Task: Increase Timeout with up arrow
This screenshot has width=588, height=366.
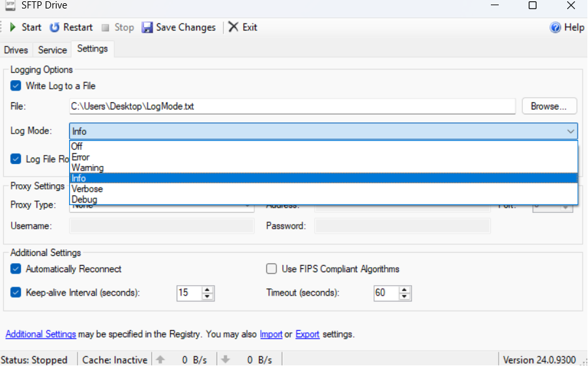Action: pyautogui.click(x=404, y=289)
